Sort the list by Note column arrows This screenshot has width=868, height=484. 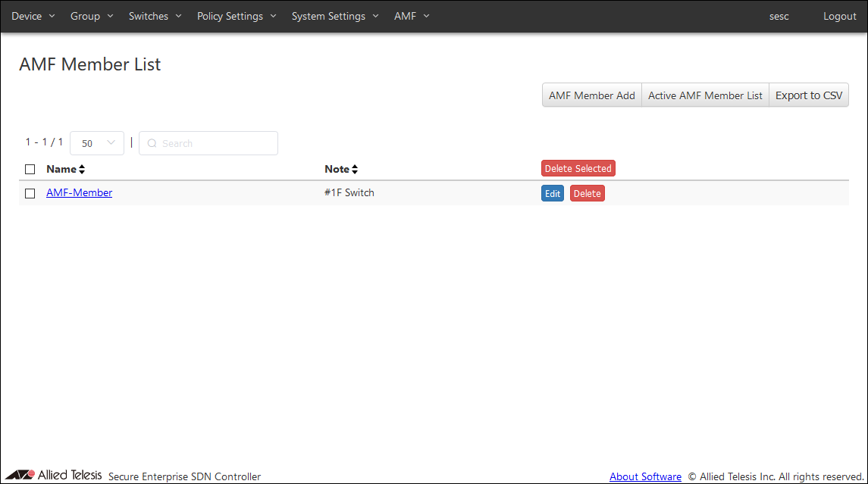[354, 169]
